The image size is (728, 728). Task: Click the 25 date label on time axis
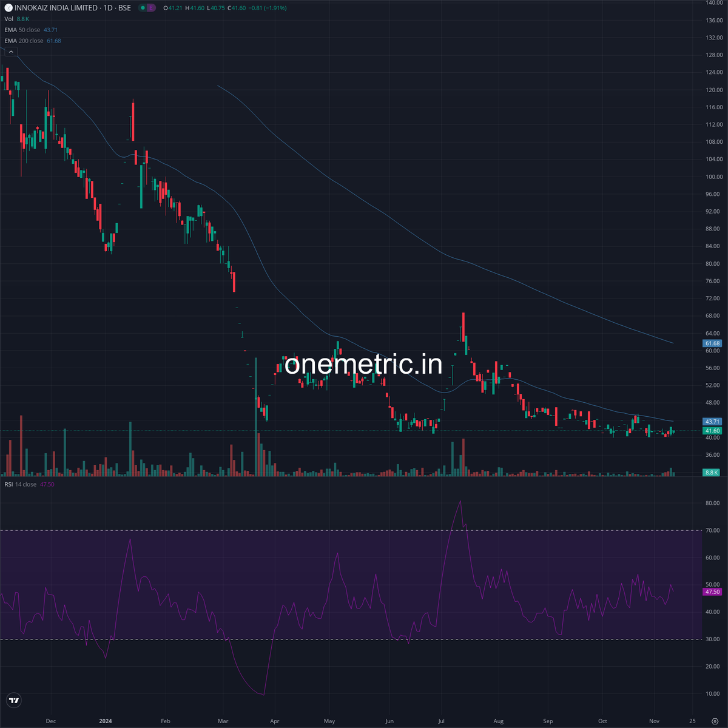click(692, 721)
